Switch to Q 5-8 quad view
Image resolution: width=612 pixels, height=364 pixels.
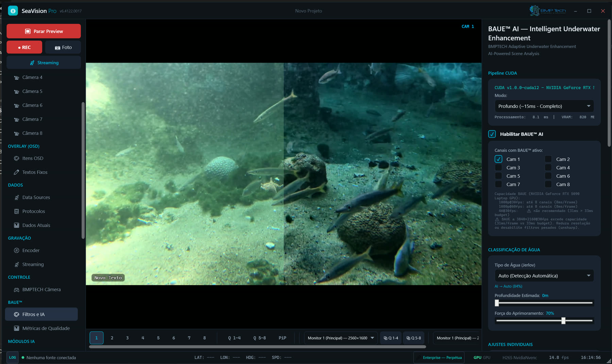(x=259, y=338)
